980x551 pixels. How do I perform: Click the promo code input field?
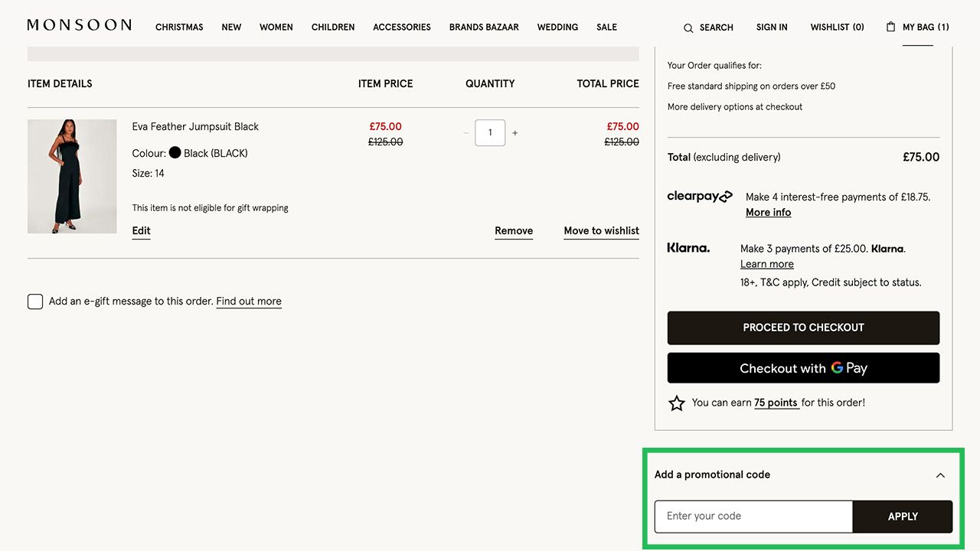753,517
